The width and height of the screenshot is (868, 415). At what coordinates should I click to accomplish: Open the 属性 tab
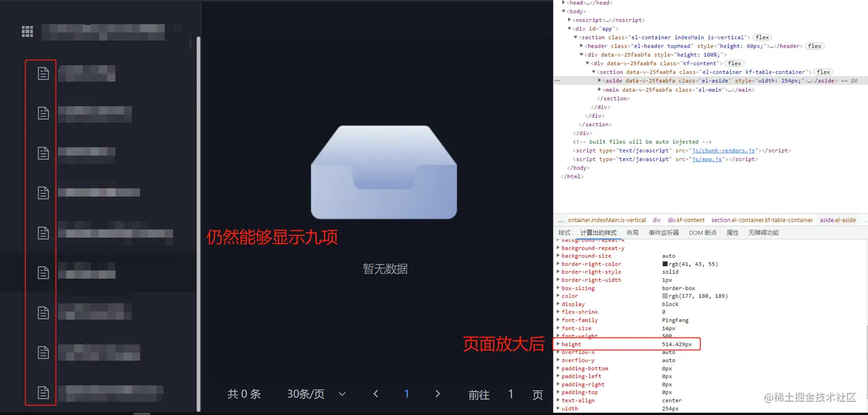tap(733, 233)
